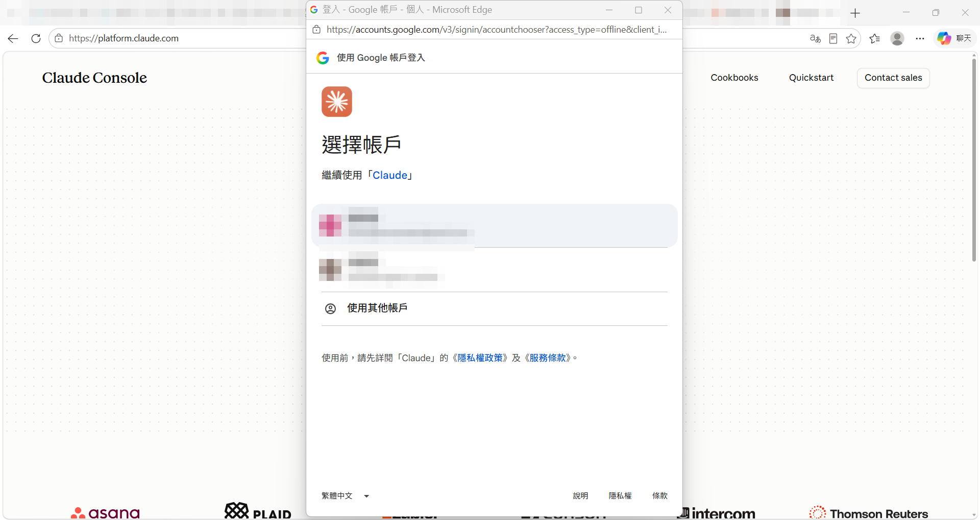Open Cookbooks in Claude Console nav
Viewport: 980px width, 520px height.
point(734,78)
